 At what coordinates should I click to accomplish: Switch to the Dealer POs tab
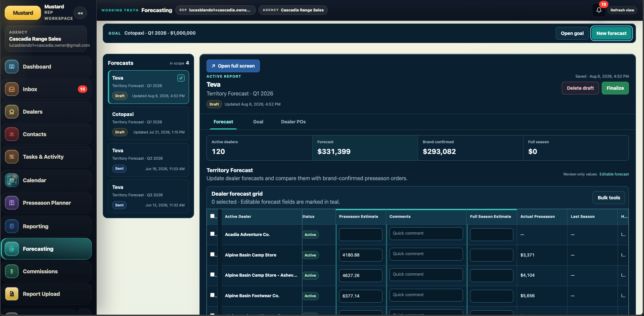(x=293, y=122)
